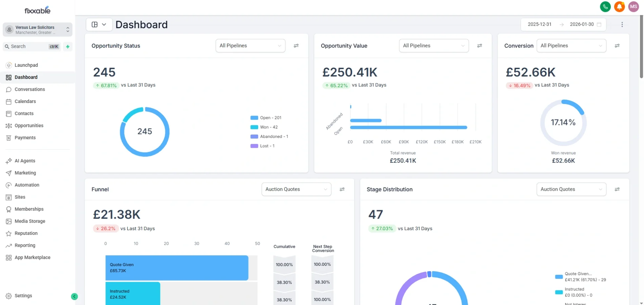Navigate to the Opportunities section
Image resolution: width=644 pixels, height=305 pixels.
tap(28, 125)
